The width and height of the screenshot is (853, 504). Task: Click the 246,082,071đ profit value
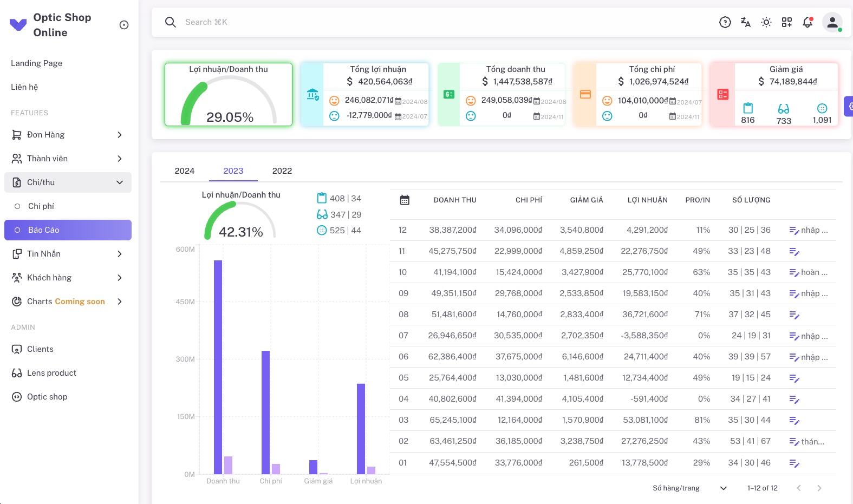click(x=369, y=100)
